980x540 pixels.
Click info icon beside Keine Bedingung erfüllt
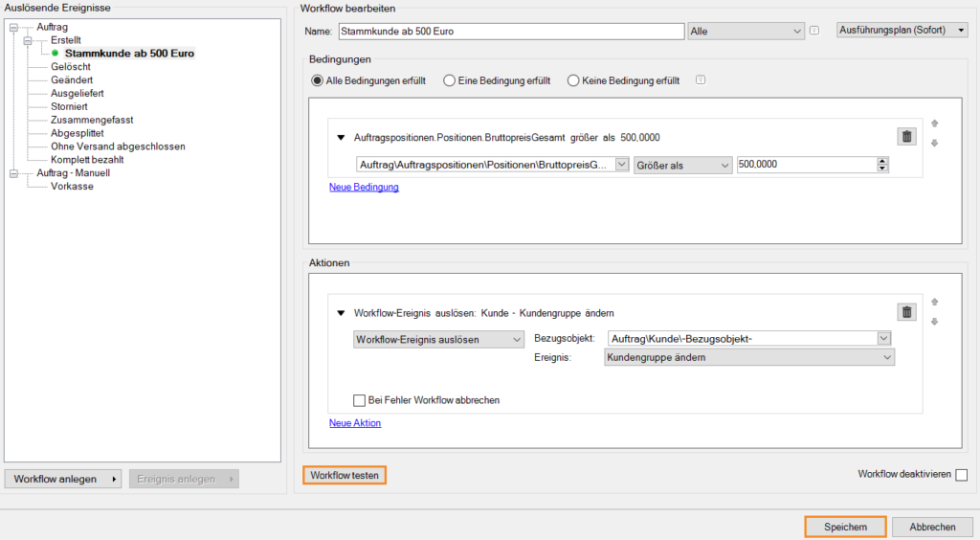pyautogui.click(x=701, y=80)
